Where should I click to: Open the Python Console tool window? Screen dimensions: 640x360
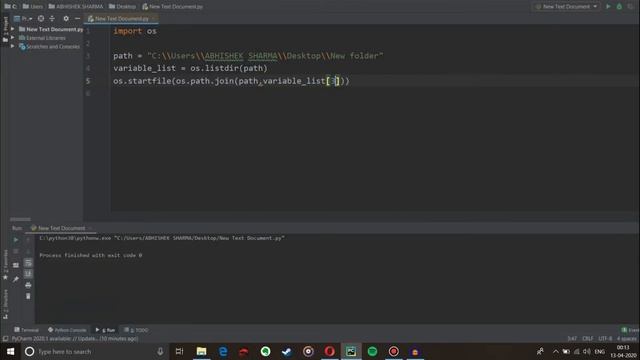[x=67, y=330]
